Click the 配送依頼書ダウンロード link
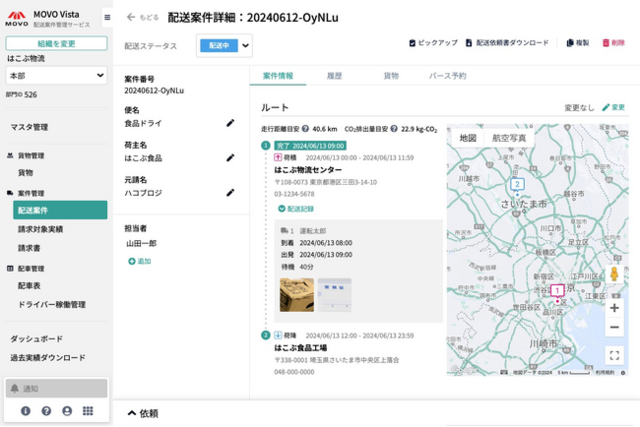The width and height of the screenshot is (640, 427). [507, 42]
